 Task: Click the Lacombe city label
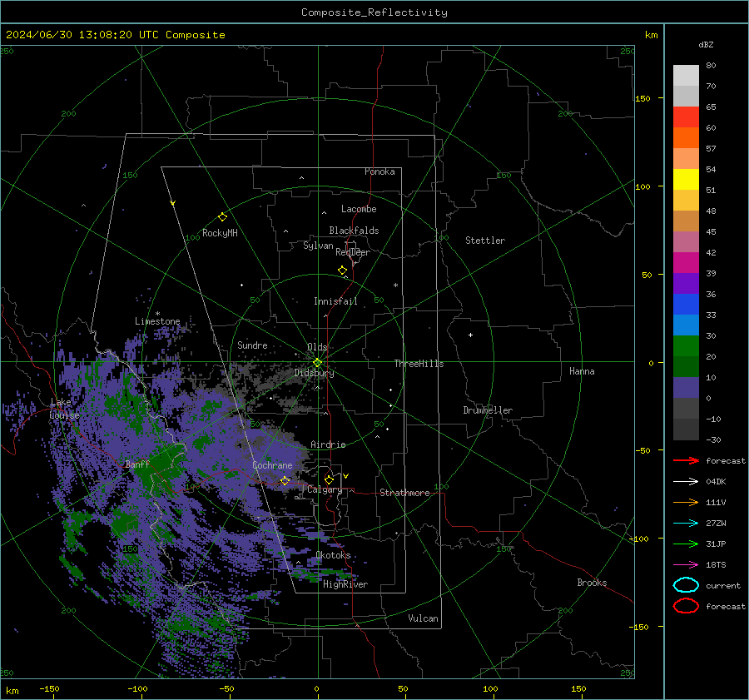[359, 209]
